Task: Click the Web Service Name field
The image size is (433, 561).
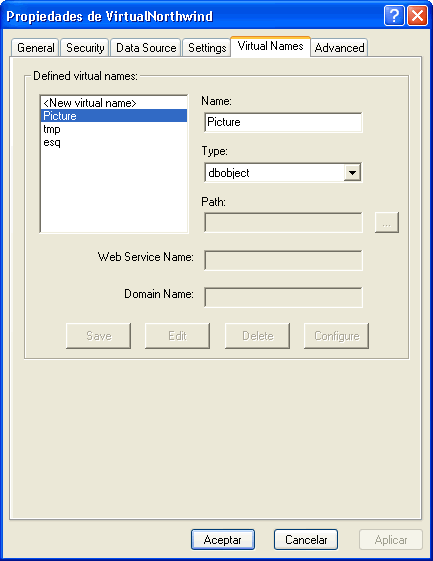Action: pyautogui.click(x=283, y=260)
